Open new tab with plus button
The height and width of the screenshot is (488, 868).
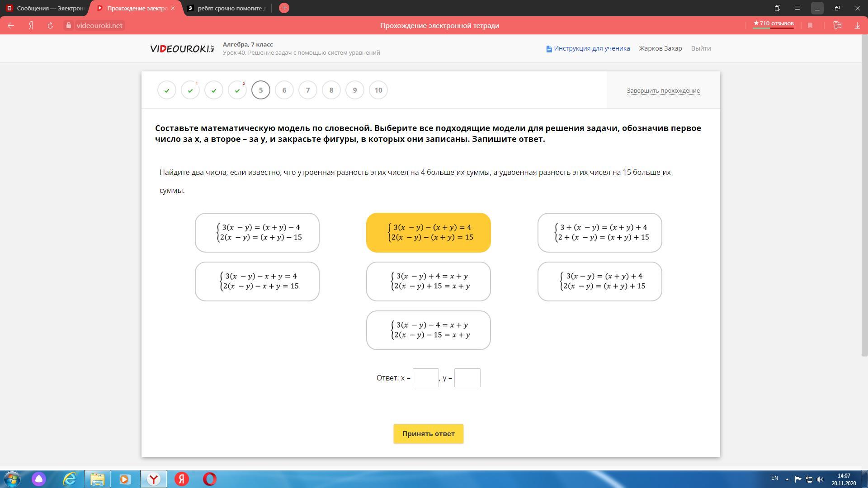tap(284, 8)
